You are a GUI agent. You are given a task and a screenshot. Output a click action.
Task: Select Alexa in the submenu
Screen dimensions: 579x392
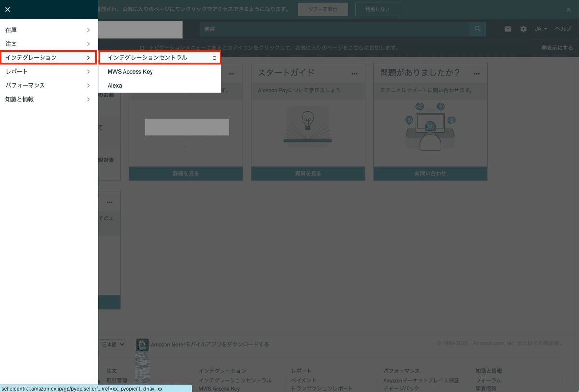coord(115,85)
